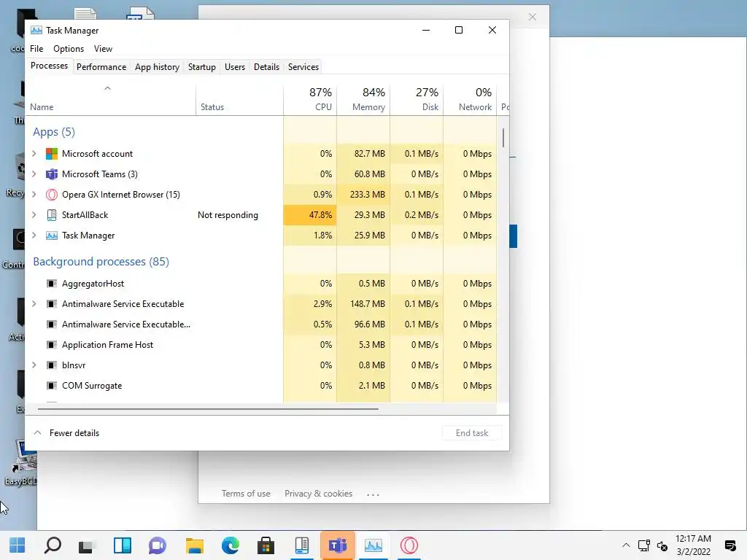Open Microsoft Store from the taskbar
The height and width of the screenshot is (560, 747).
[266, 545]
